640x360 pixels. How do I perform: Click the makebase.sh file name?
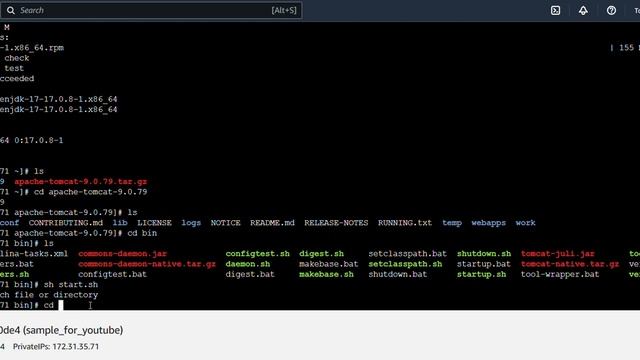tap(326, 274)
